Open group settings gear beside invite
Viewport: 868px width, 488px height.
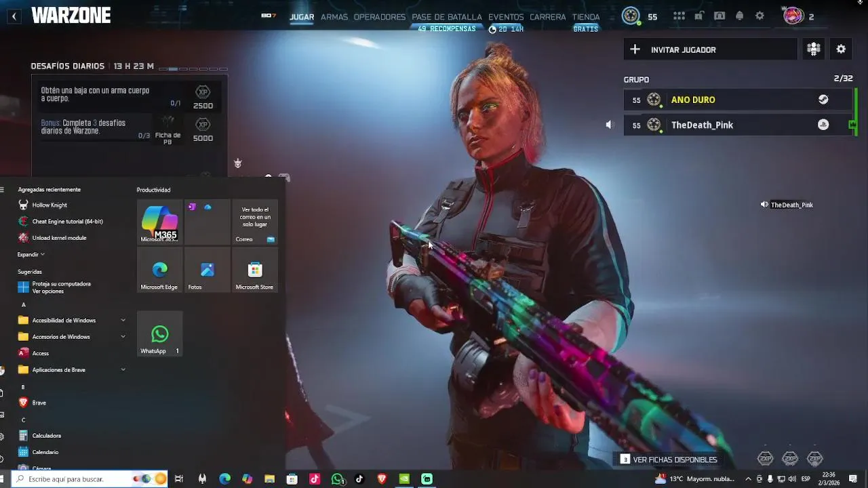pos(841,49)
